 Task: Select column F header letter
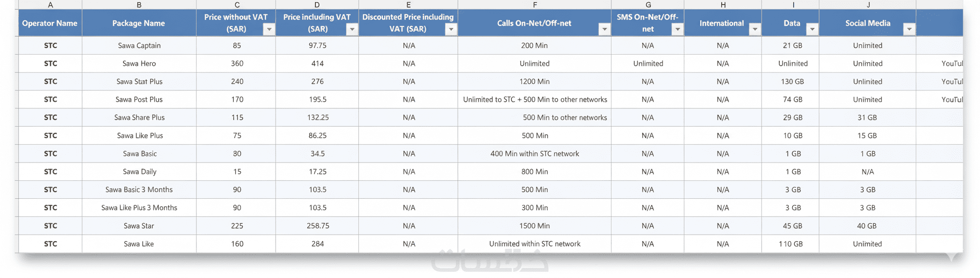(534, 5)
